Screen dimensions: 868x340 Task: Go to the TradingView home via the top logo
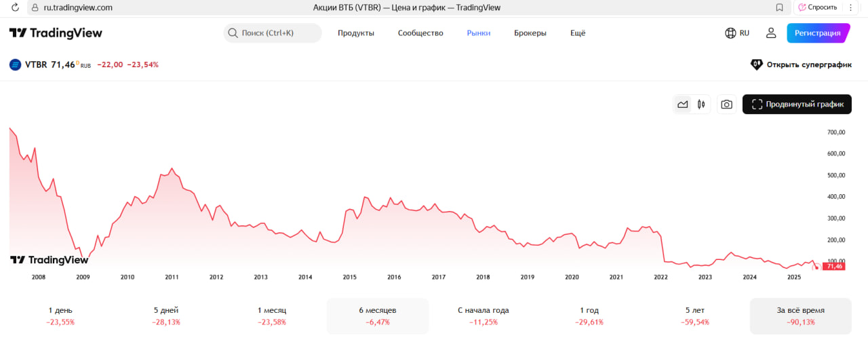pos(56,33)
